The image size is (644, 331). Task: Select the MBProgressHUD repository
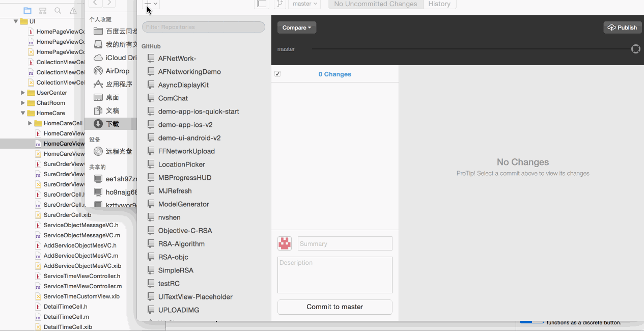tap(185, 178)
